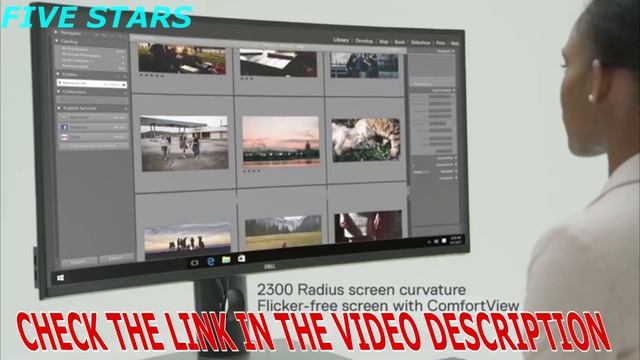This screenshot has height=360, width=640.
Task: Add a publish service with plus icon
Action: 125,109
